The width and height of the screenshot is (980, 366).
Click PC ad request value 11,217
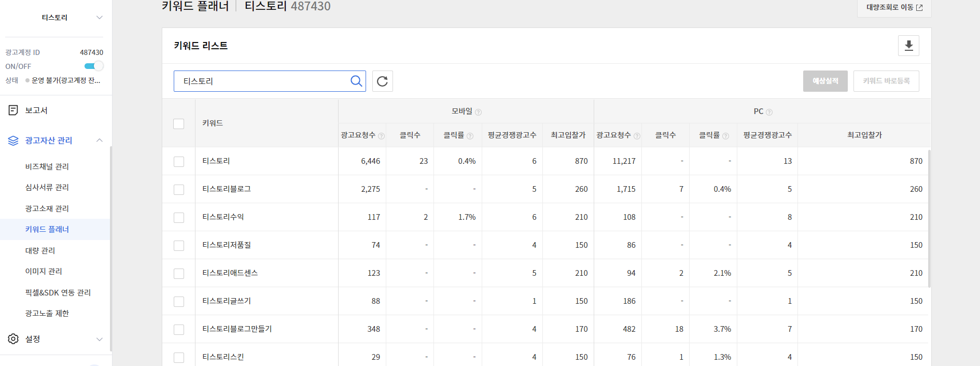click(624, 161)
